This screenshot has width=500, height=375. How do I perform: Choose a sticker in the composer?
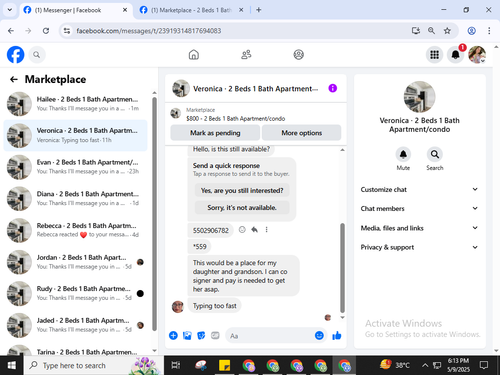click(201, 335)
